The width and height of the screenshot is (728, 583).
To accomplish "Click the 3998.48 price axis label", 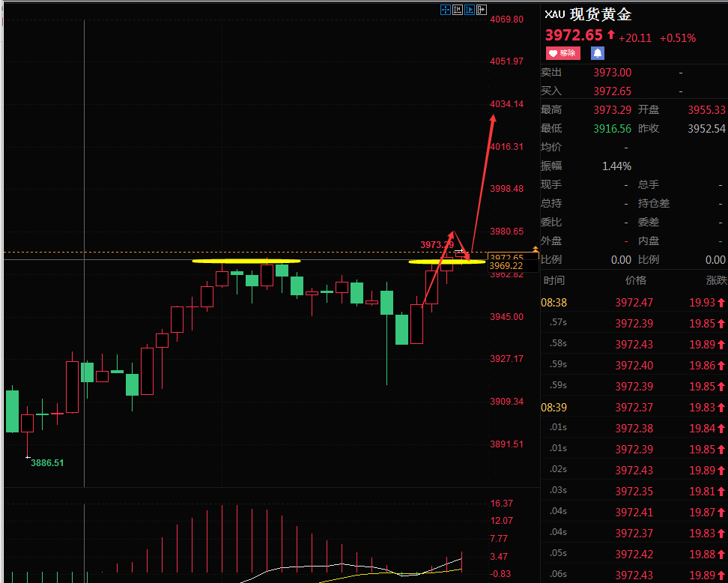I will click(x=506, y=189).
